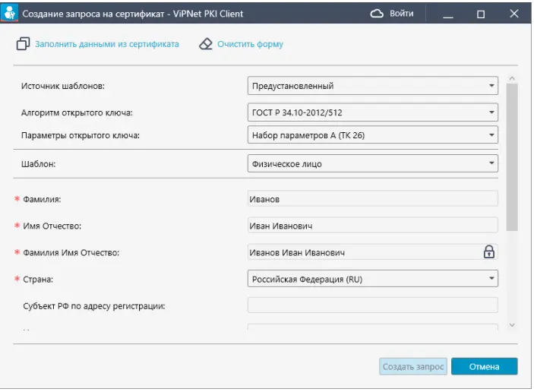This screenshot has height=392, width=534.
Task: Open the Страна dropdown with Российская Федерация
Action: coord(373,279)
